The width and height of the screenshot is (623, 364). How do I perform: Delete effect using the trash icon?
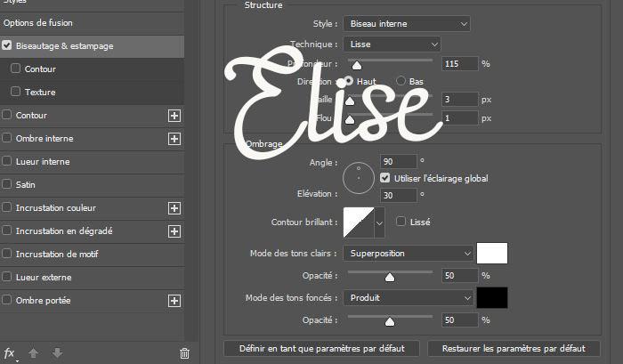[x=184, y=353]
